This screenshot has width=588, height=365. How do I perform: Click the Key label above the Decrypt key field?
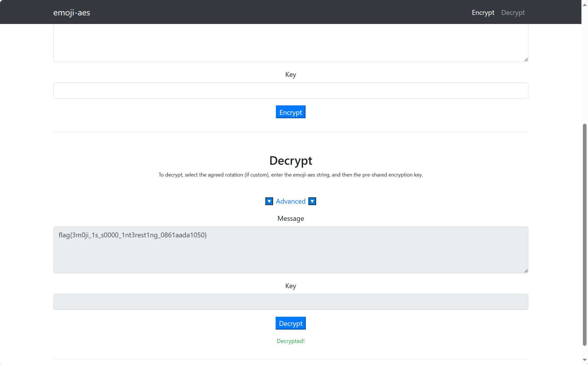click(x=290, y=286)
